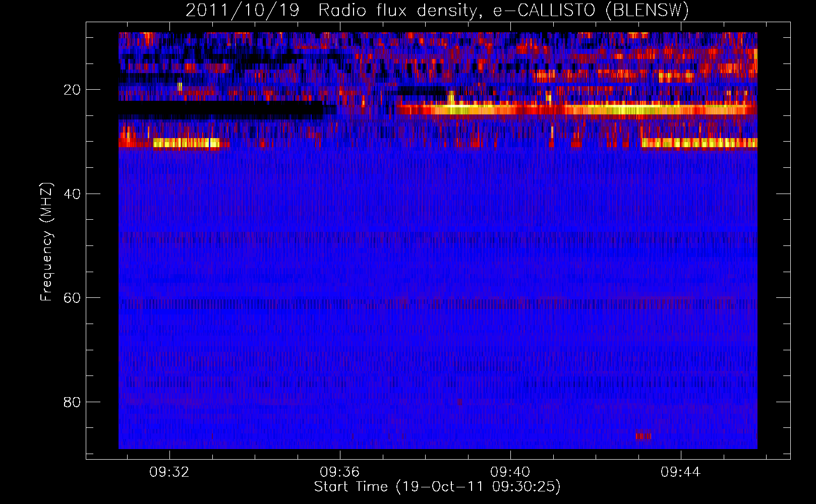Select the 'e-CALLISTO (BLENSW)' title text
The width and height of the screenshot is (816, 504).
click(591, 10)
